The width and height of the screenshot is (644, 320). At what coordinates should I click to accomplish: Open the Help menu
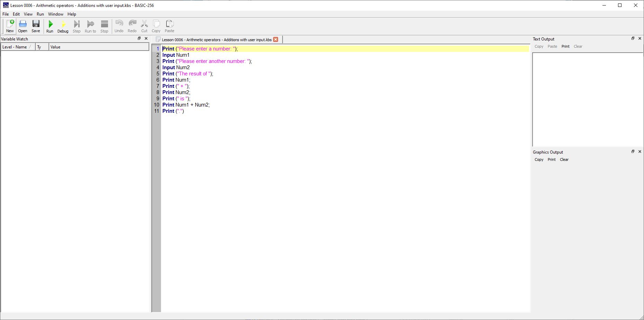pos(72,14)
